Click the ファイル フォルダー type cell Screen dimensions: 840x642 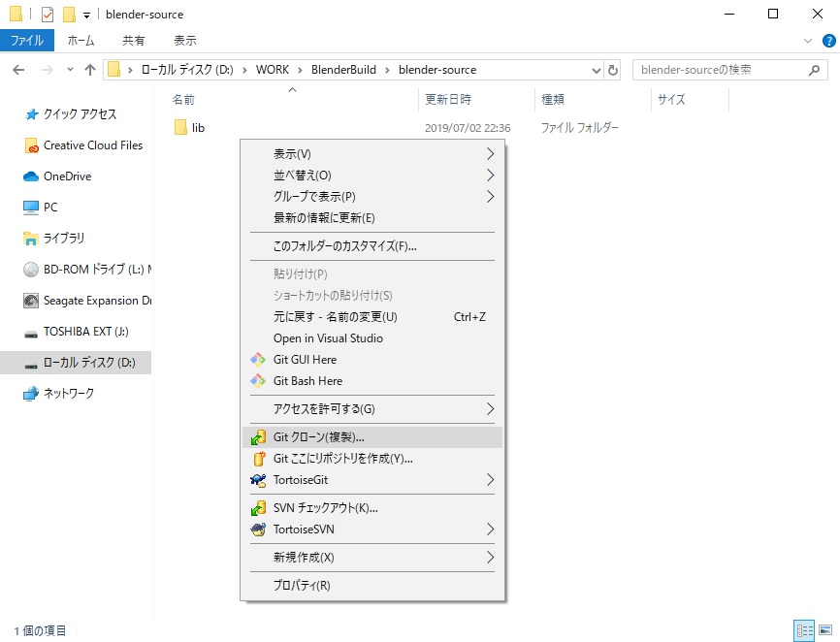coord(579,128)
